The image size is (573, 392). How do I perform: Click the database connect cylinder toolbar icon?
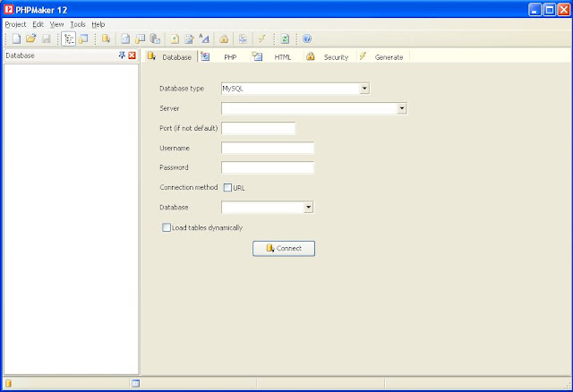(106, 38)
